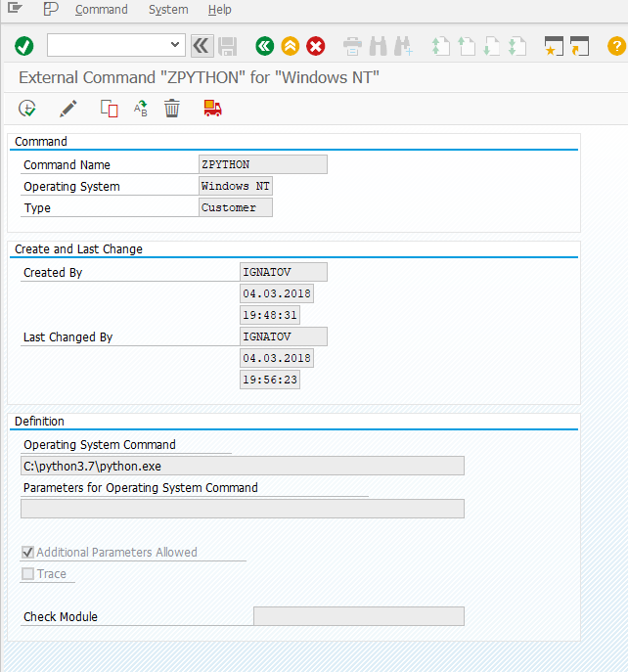628x672 pixels.
Task: Open the Help menu
Action: pyautogui.click(x=220, y=10)
